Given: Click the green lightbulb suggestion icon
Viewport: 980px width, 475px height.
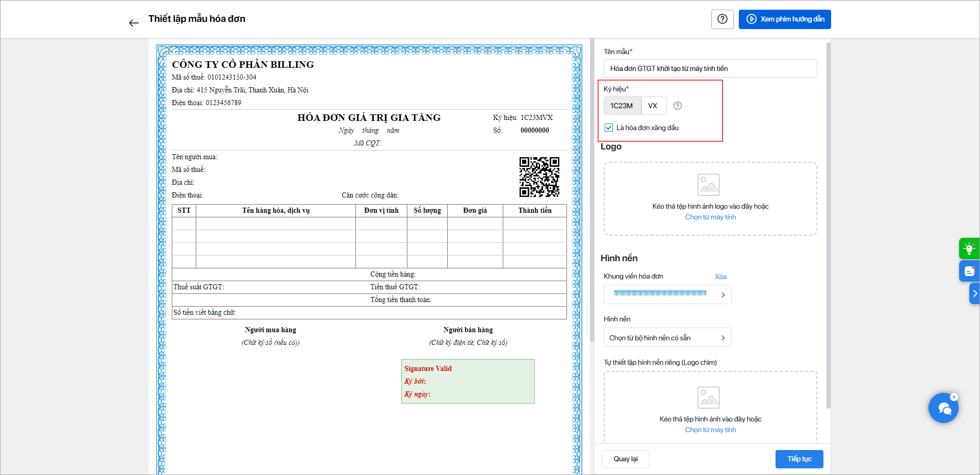Looking at the screenshot, I should point(969,248).
